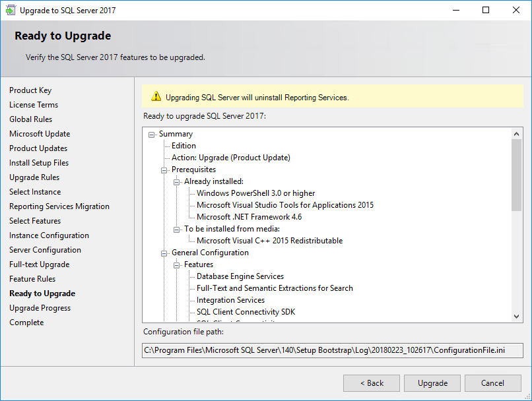This screenshot has height=401, width=532.
Task: Click the Features tree label
Action: coord(199,264)
